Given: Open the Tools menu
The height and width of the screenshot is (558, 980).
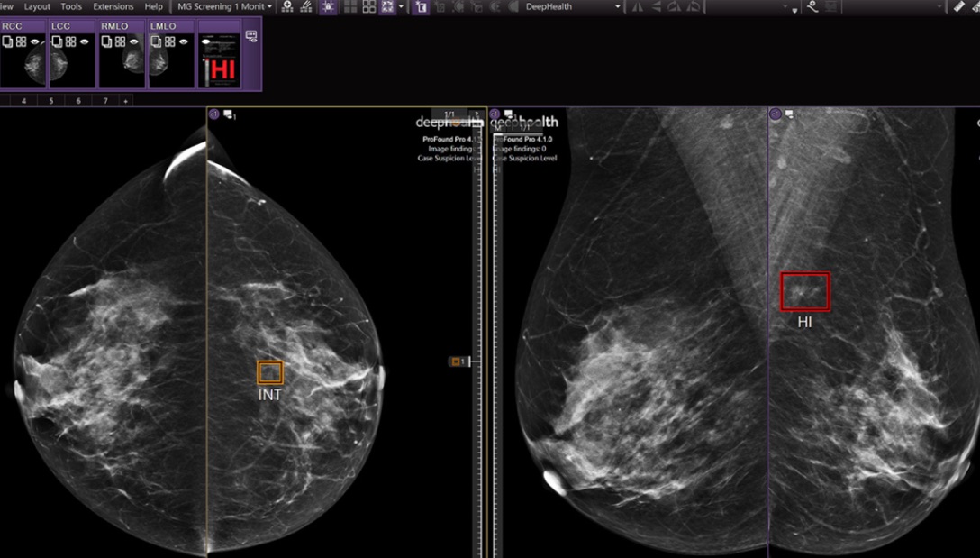Looking at the screenshot, I should tap(70, 6).
